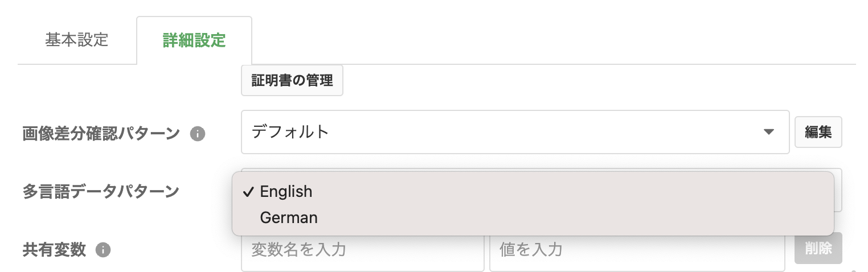Switch to the 基本設定 tab
The height and width of the screenshot is (272, 868).
77,40
